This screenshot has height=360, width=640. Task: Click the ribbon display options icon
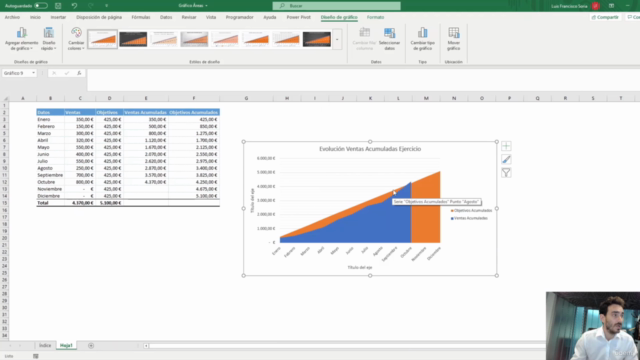[611, 6]
